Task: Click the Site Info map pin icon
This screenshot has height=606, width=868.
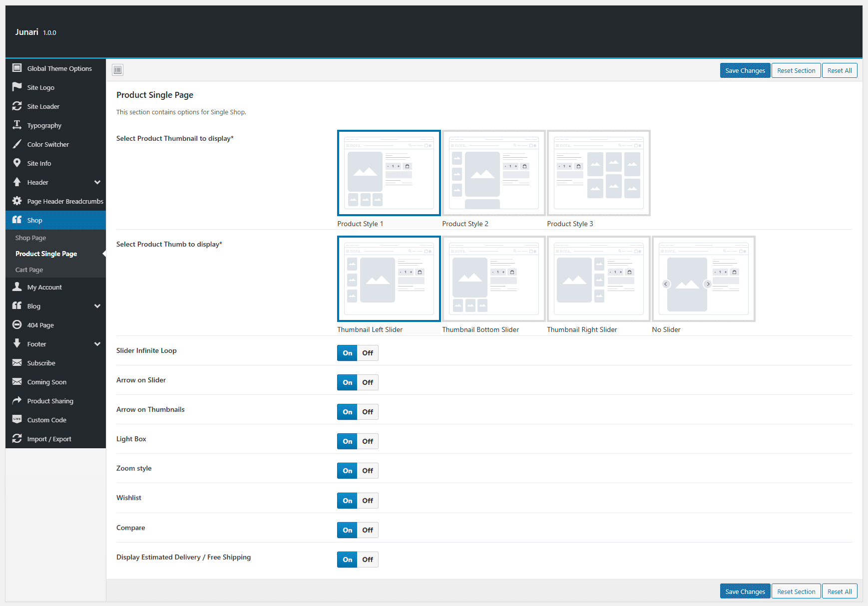Action: tap(17, 163)
